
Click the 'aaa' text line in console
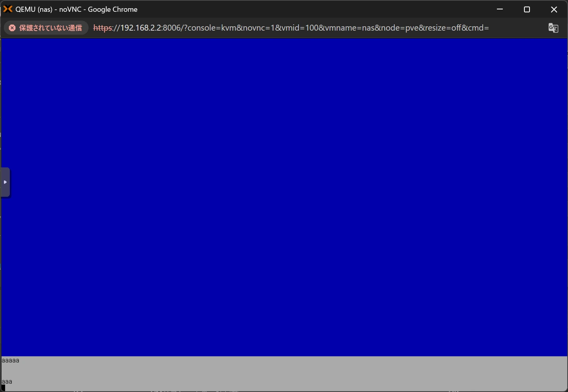7,381
